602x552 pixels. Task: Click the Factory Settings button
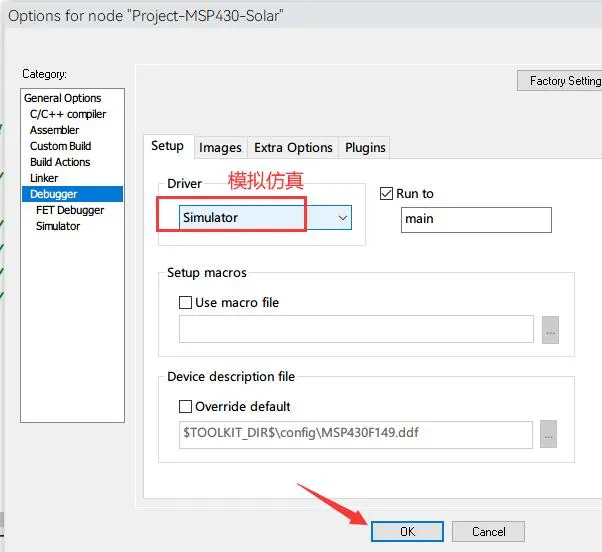coord(559,81)
